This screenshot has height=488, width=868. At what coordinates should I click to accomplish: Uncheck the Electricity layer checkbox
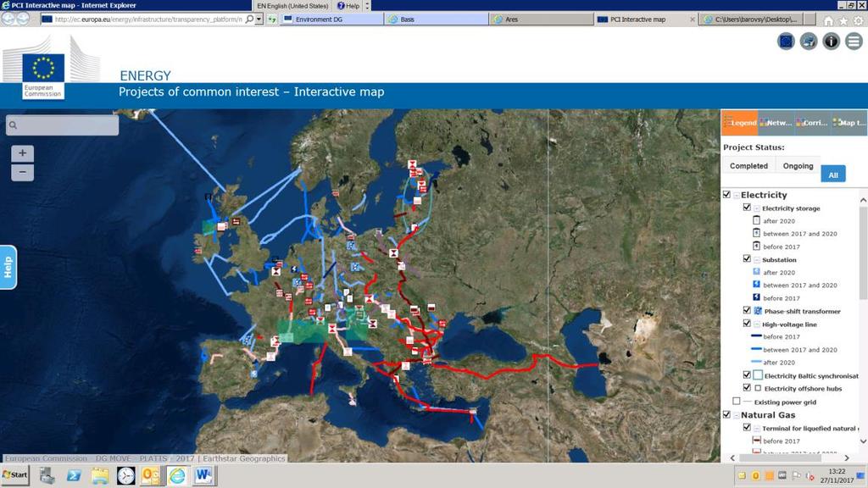tap(726, 195)
